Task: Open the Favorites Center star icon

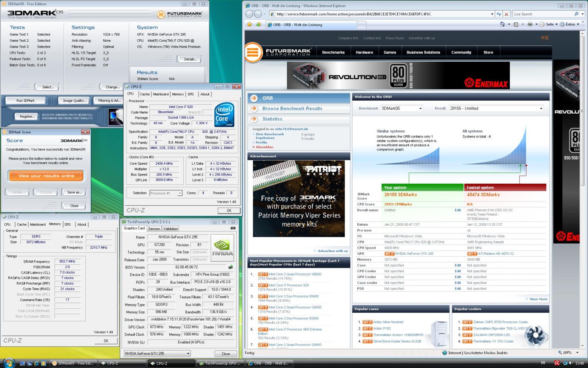Action: 249,25
